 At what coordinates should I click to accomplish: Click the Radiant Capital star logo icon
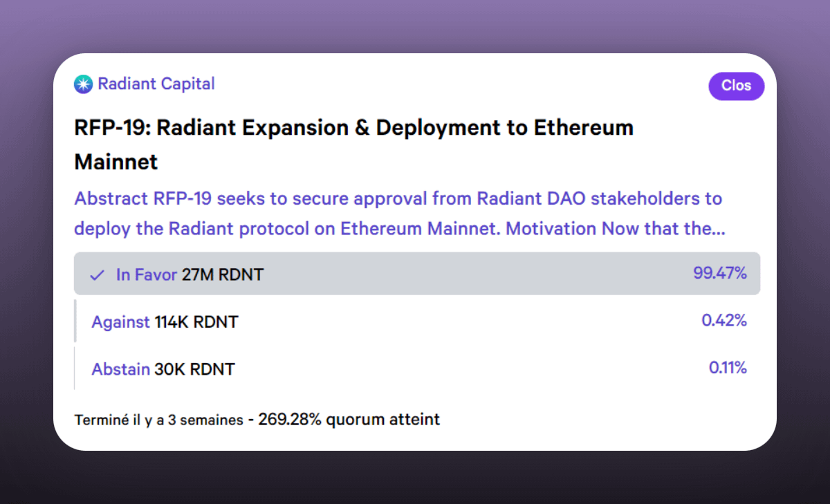click(x=84, y=84)
